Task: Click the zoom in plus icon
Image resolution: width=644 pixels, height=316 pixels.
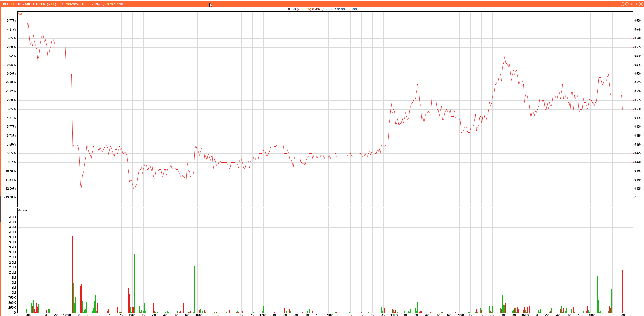Action: tap(627, 4)
